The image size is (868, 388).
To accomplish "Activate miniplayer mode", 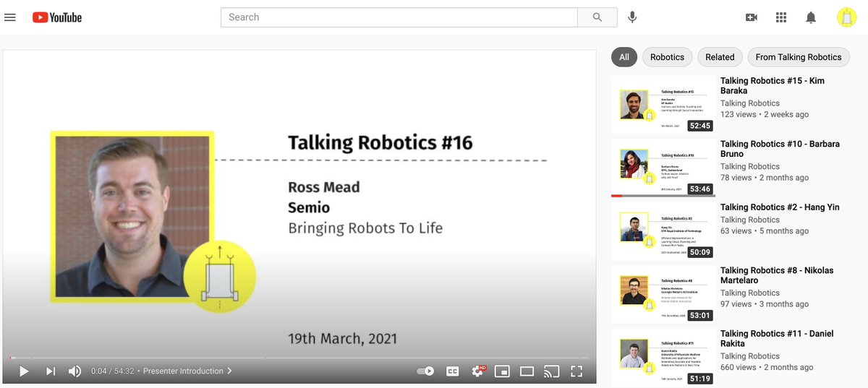I will tap(502, 371).
